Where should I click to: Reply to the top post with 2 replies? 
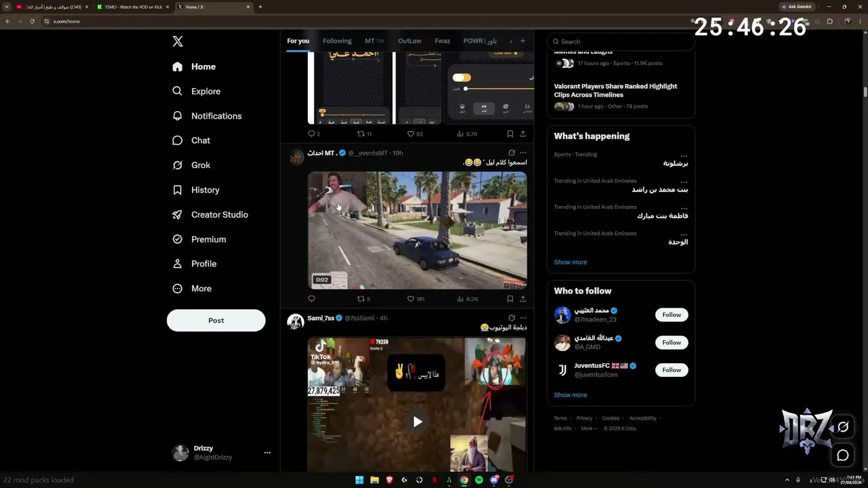tap(314, 134)
